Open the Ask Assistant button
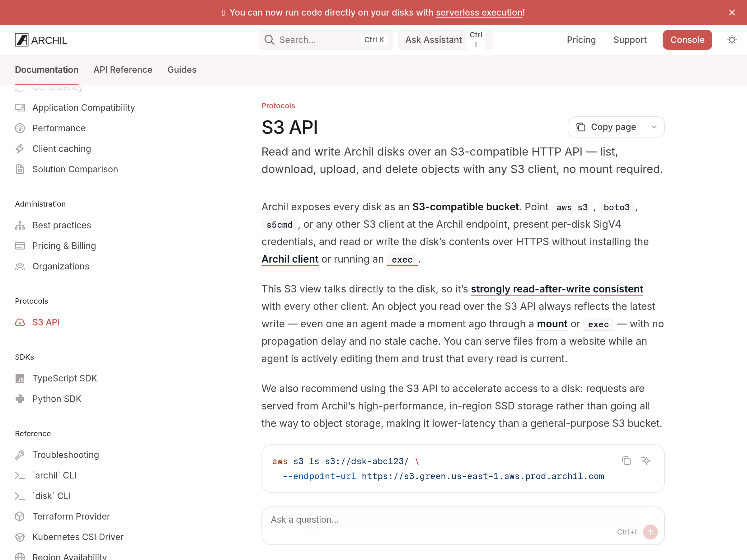Screen dimensions: 747x560 point(445,40)
